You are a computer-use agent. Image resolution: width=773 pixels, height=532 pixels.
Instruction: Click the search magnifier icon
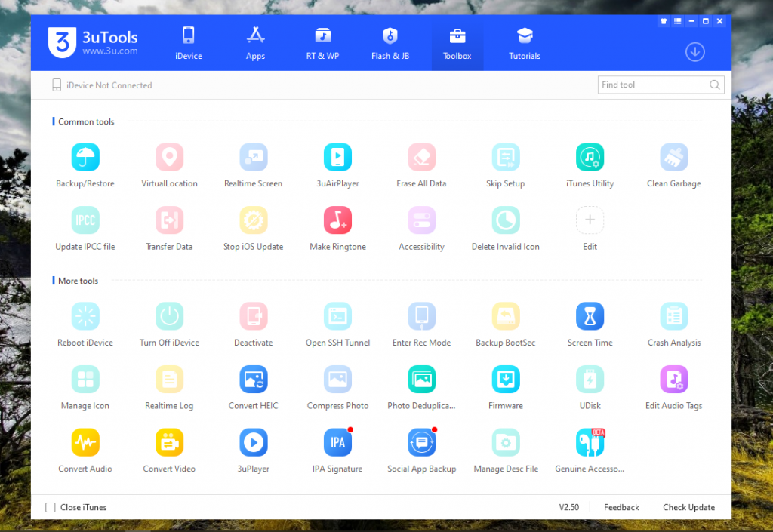[x=714, y=85]
